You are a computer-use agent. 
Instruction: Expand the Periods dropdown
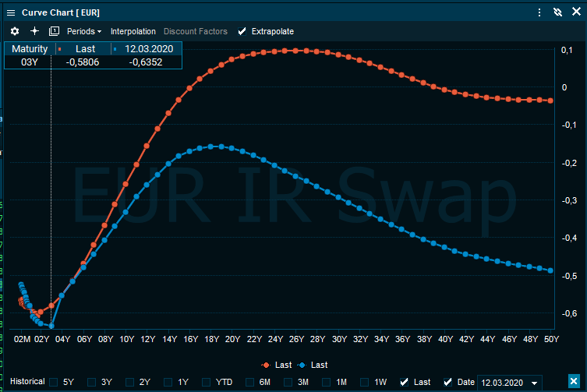coord(84,31)
